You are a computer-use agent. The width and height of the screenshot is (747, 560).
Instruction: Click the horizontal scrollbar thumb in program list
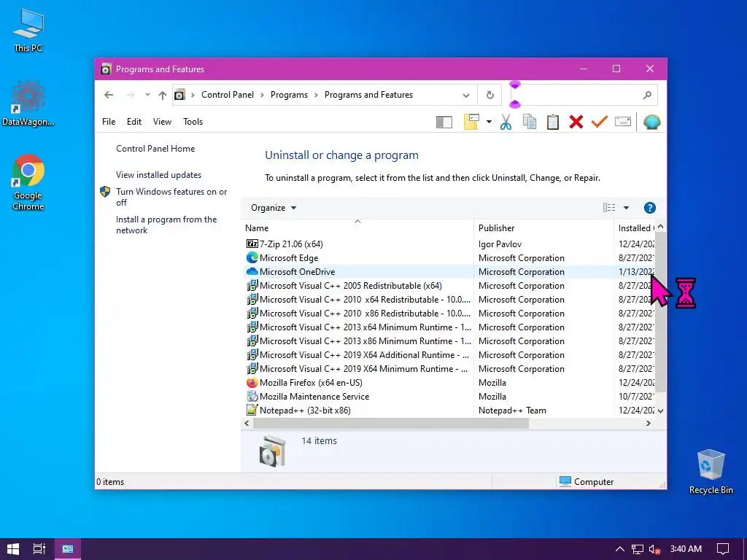click(391, 424)
